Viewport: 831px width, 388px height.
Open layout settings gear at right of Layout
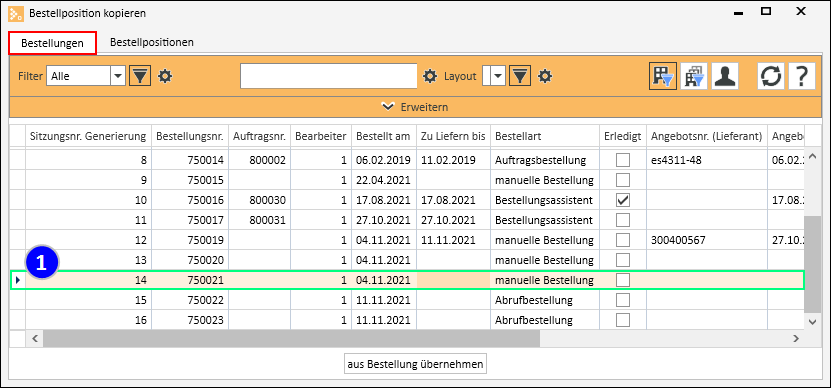(545, 76)
